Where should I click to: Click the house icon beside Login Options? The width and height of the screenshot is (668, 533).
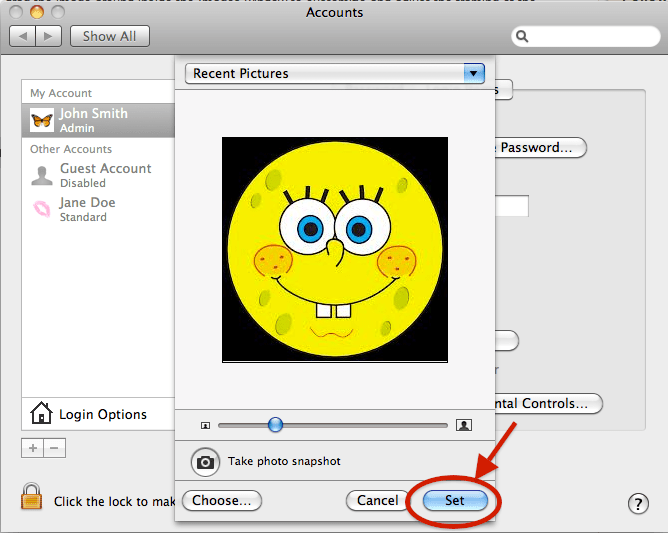tap(41, 413)
